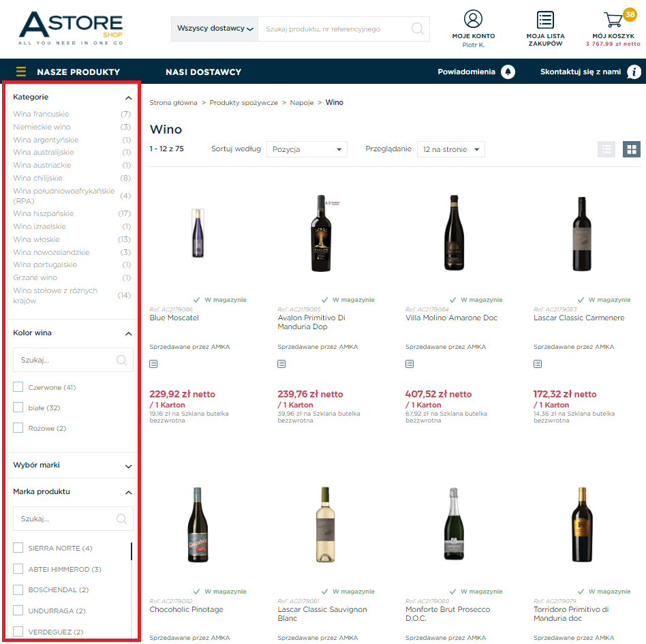Image resolution: width=646 pixels, height=644 pixels.
Task: Open the Lascar Sauvignon Blanc bottle image
Action: pyautogui.click(x=326, y=525)
